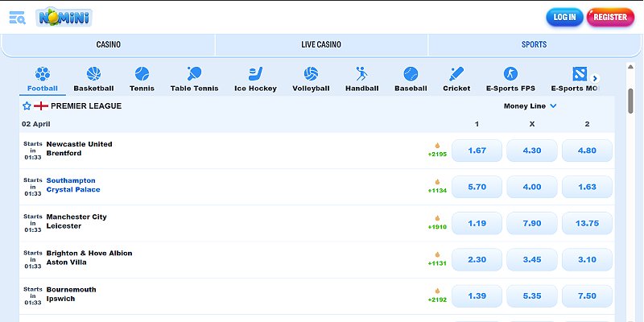Open more markets +1131 Brighton match
Image resolution: width=644 pixels, height=322 pixels.
(437, 263)
